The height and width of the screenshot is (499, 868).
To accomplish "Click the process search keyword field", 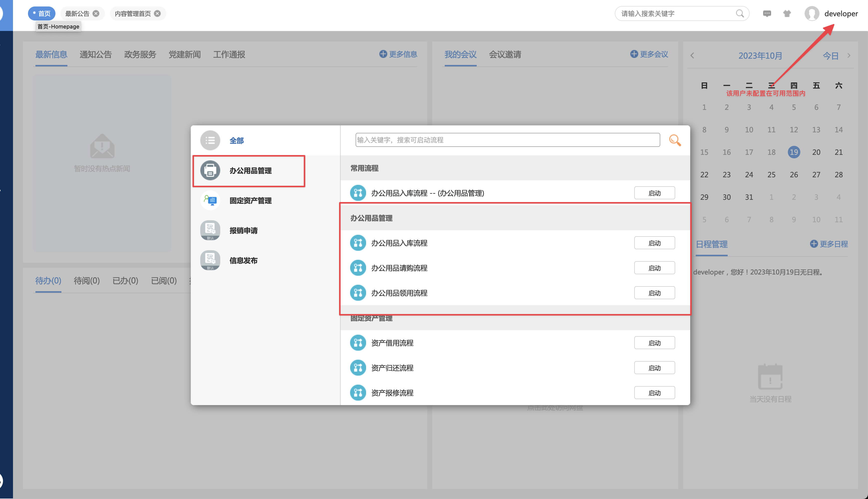I will 507,140.
